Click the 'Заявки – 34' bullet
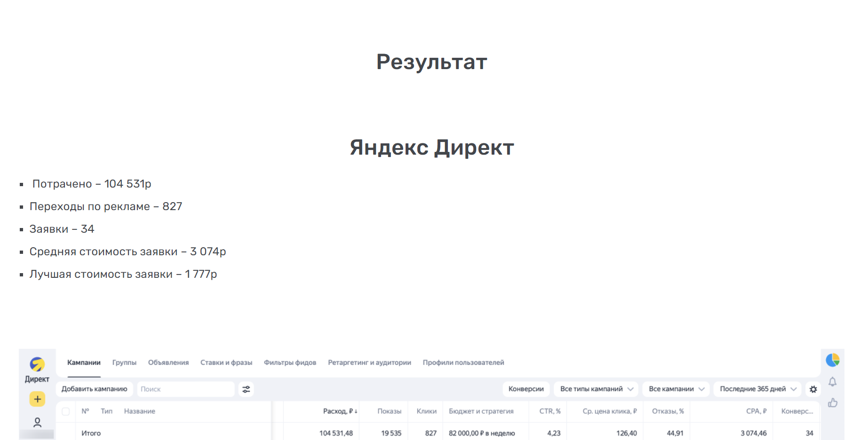Viewport: 868px width, 440px height. click(62, 229)
